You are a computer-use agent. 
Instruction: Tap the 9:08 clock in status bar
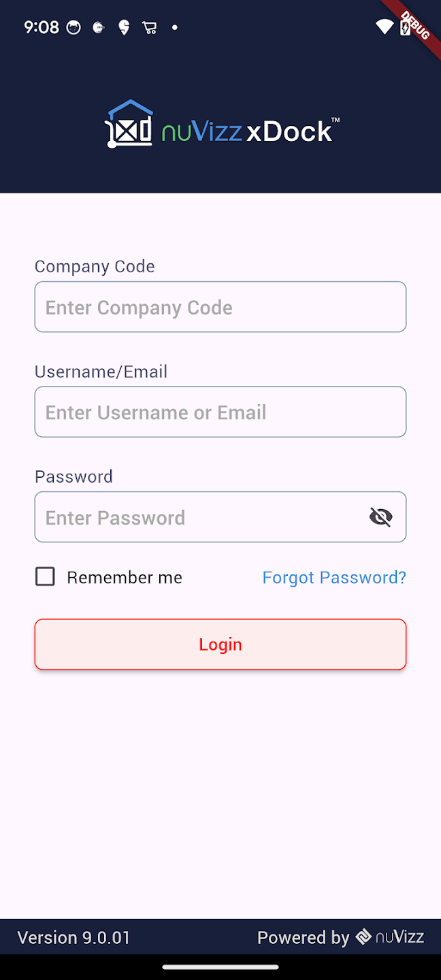42,27
